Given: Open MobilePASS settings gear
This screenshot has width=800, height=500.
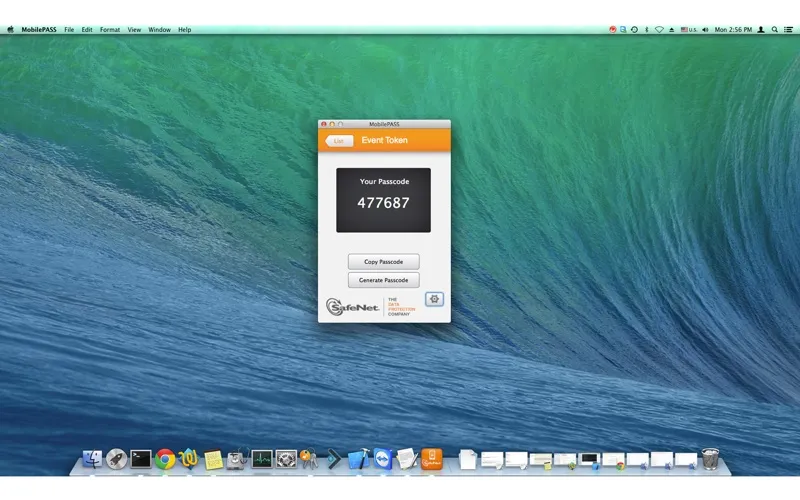Looking at the screenshot, I should coord(434,299).
